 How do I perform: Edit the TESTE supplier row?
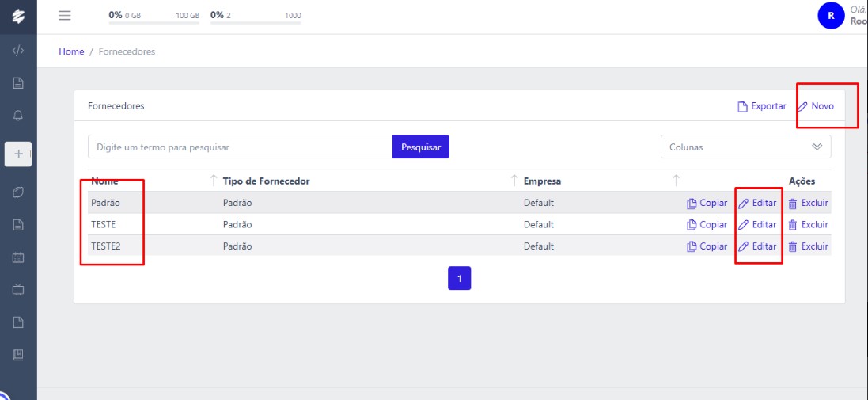757,225
